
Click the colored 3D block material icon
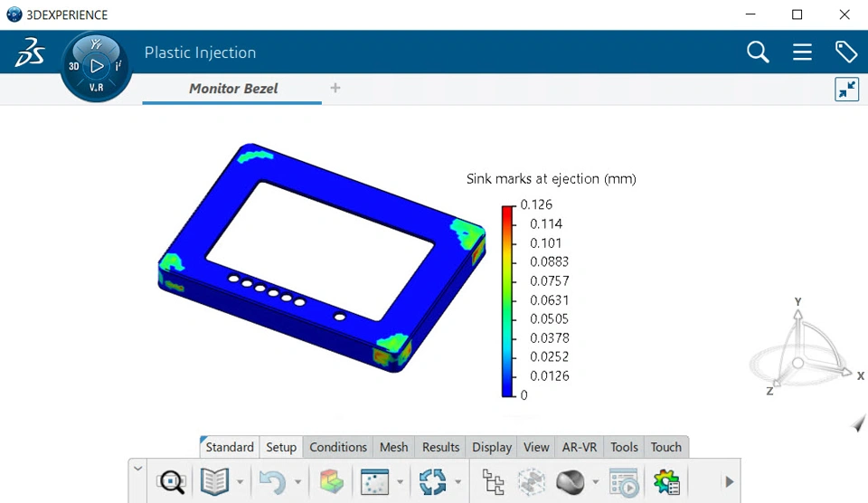[332, 481]
